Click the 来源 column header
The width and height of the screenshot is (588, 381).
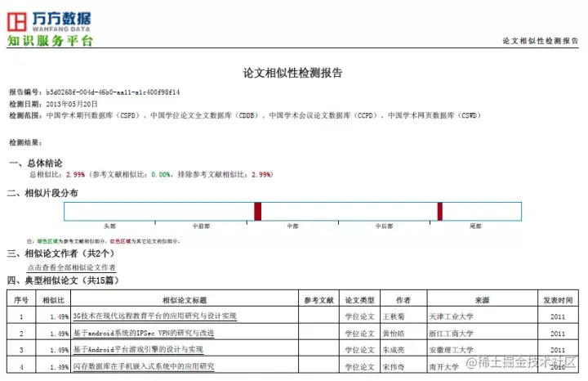(482, 300)
